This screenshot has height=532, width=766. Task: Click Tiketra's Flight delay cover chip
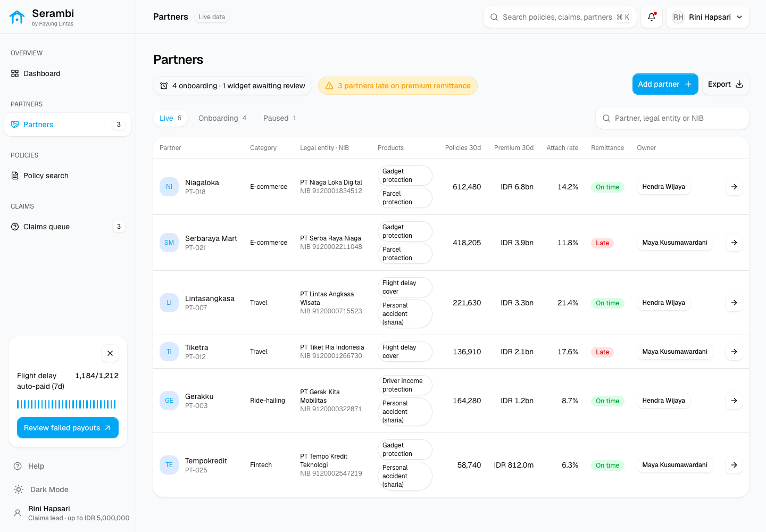(405, 352)
